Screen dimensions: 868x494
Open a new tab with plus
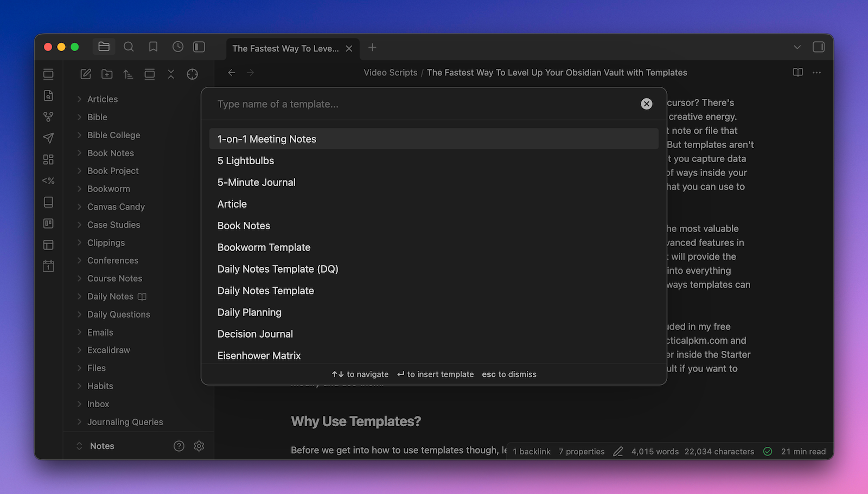(372, 48)
